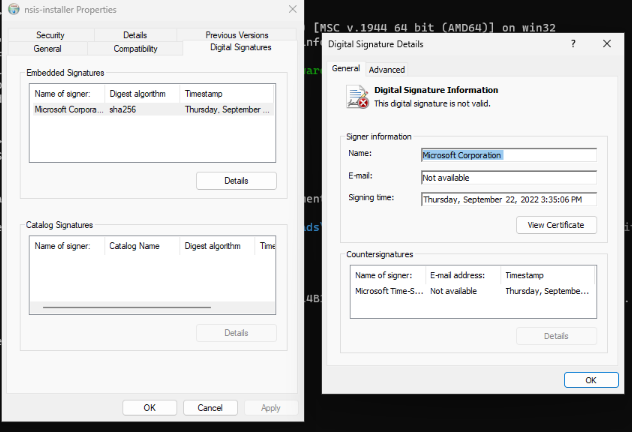Click Name of signer header in Embedded Signatures
Image resolution: width=632 pixels, height=432 pixels.
coord(67,94)
